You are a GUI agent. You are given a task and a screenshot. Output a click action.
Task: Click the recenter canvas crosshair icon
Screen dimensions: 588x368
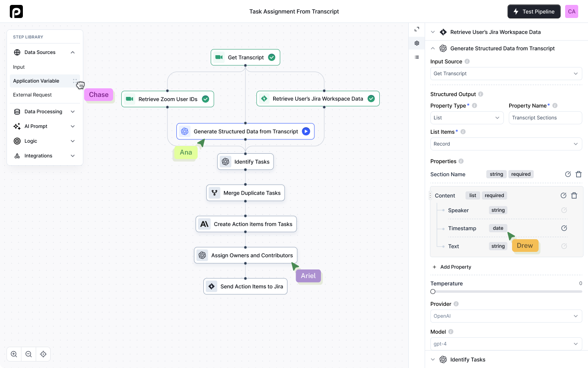pos(43,354)
